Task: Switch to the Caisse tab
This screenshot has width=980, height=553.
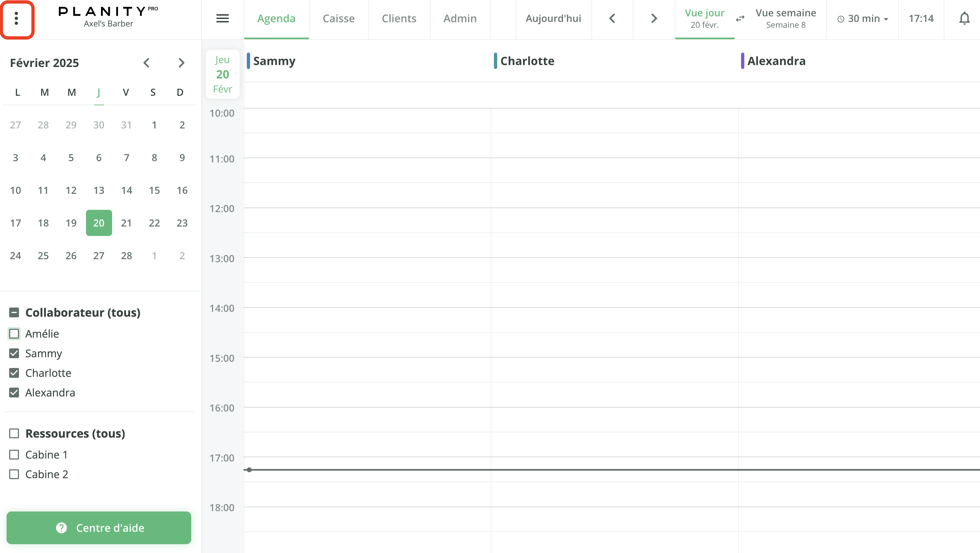Action: [x=338, y=19]
